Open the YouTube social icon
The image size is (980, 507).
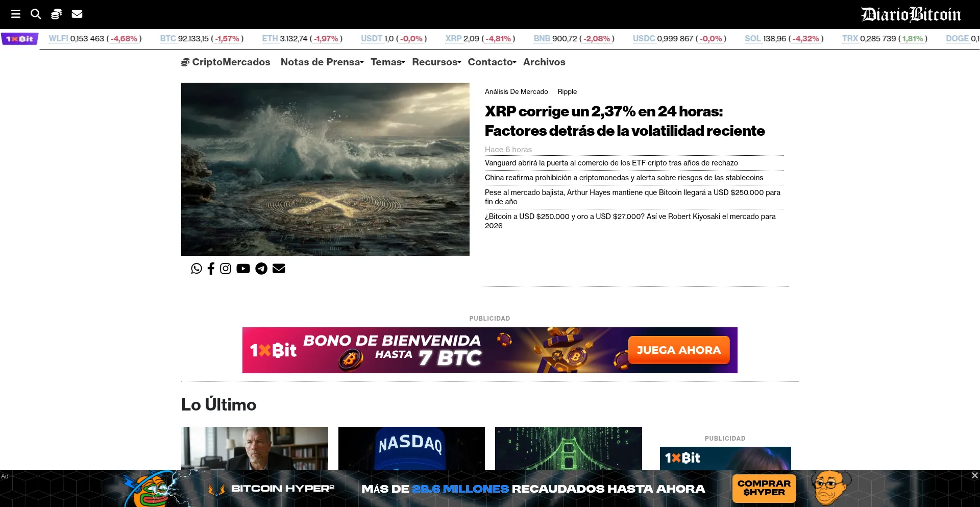coord(243,269)
